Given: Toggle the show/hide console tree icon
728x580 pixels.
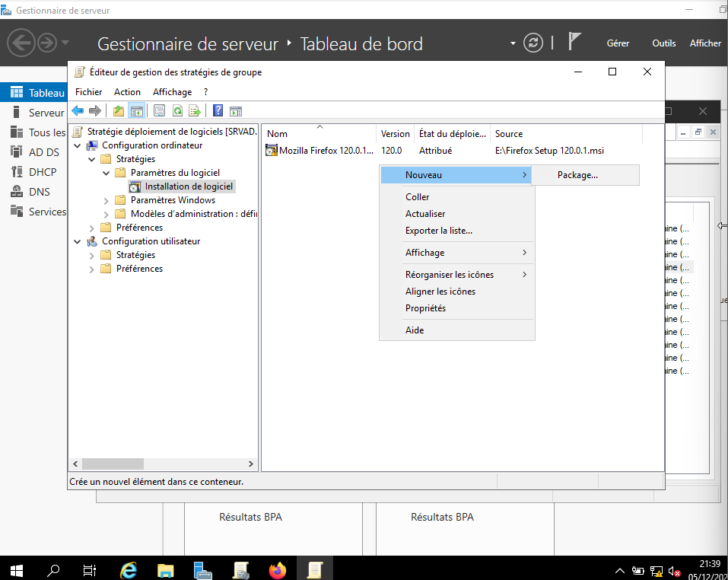Looking at the screenshot, I should 137,111.
